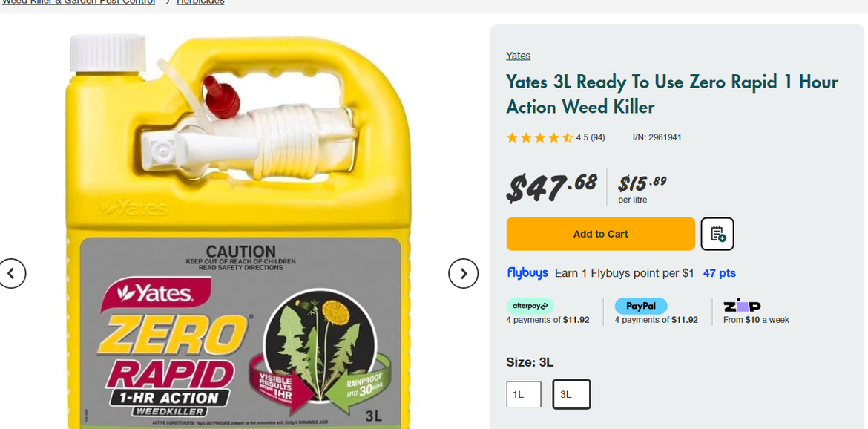Open the Yates brand link
This screenshot has height=429, width=868.
(519, 56)
